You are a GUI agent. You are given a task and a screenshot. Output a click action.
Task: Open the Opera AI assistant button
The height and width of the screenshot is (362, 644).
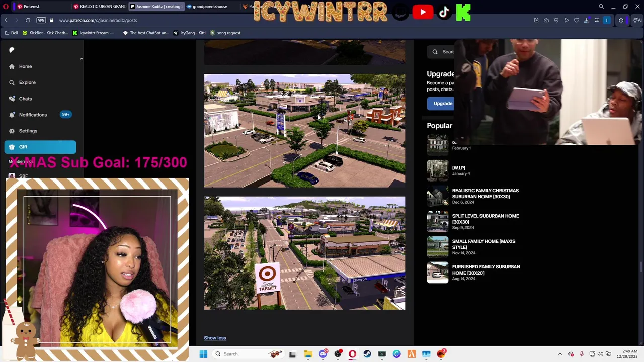click(637, 20)
